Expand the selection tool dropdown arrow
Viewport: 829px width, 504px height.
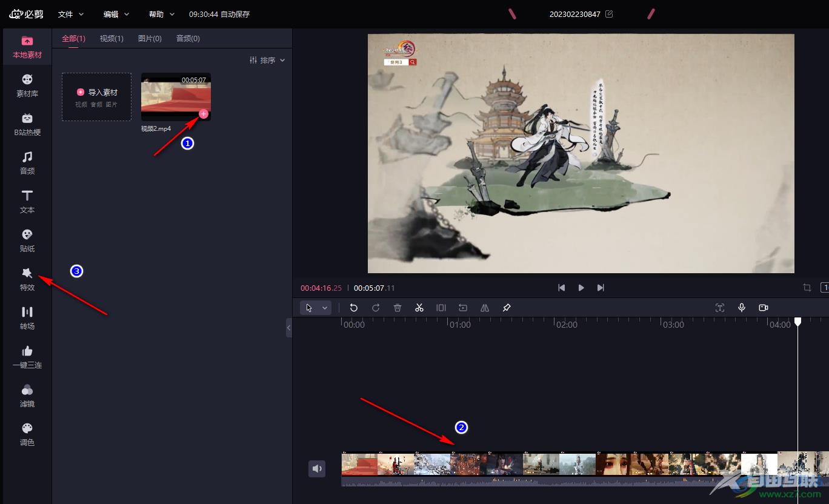pyautogui.click(x=325, y=308)
